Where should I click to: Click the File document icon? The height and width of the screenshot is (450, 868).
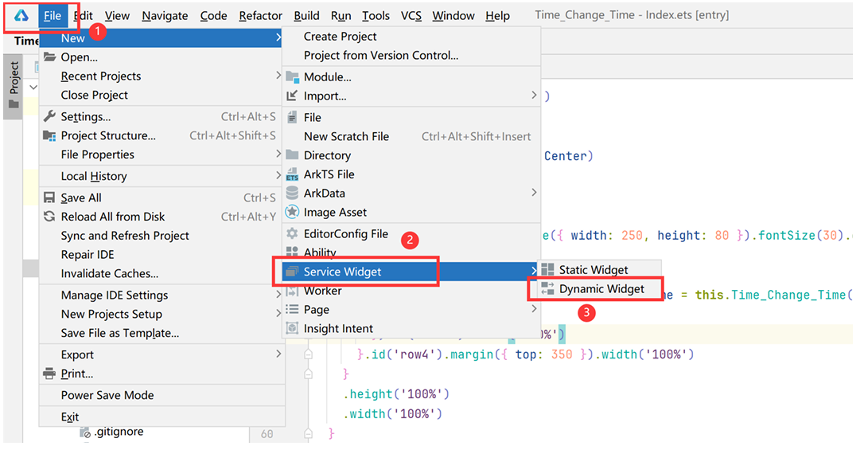tap(292, 118)
